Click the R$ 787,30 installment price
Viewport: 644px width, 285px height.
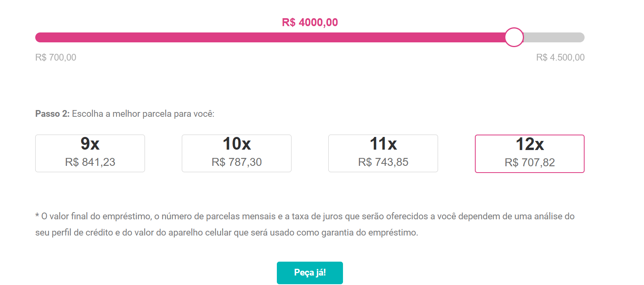click(x=236, y=162)
